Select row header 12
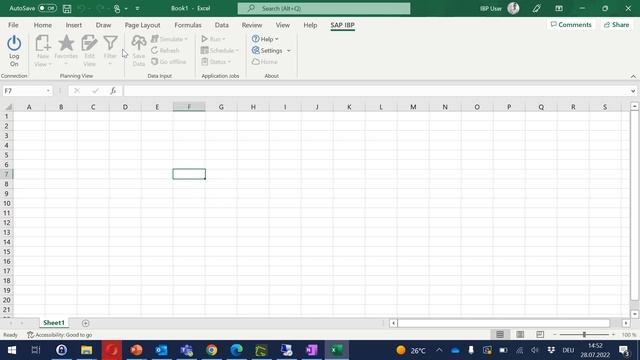This screenshot has width=640, height=360. click(x=7, y=222)
